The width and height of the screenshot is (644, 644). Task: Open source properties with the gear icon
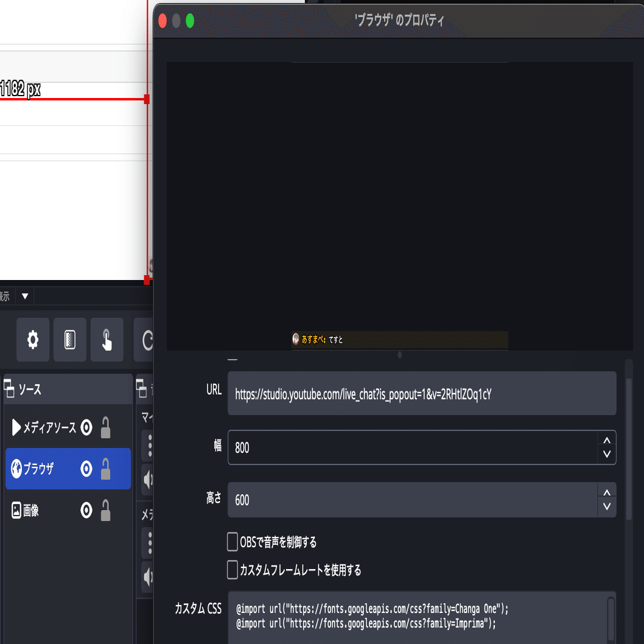33,340
